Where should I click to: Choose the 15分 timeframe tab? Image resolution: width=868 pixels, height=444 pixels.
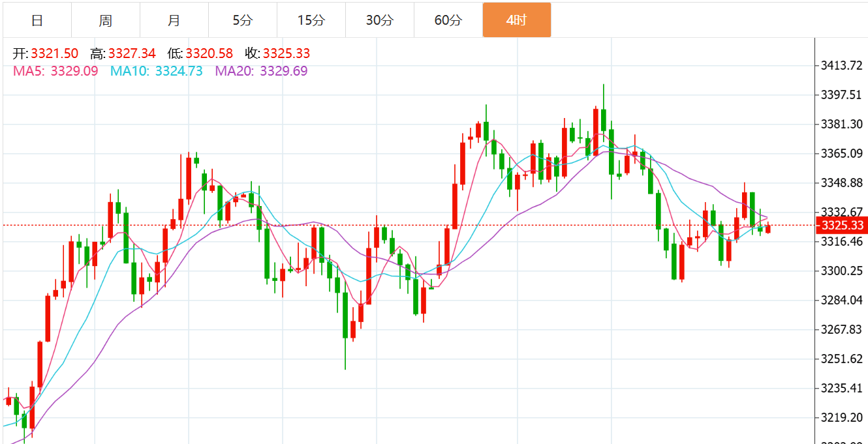pyautogui.click(x=311, y=20)
